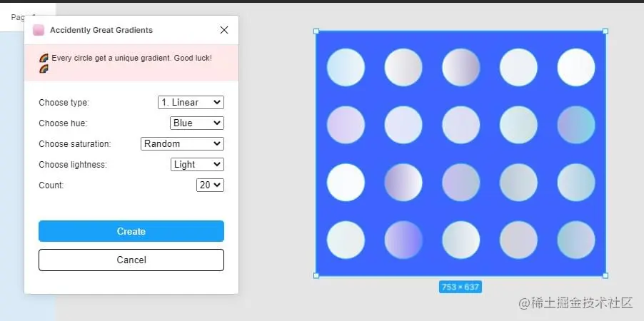Click the 'Choose saturation:' label
644x321 pixels.
[x=75, y=144]
